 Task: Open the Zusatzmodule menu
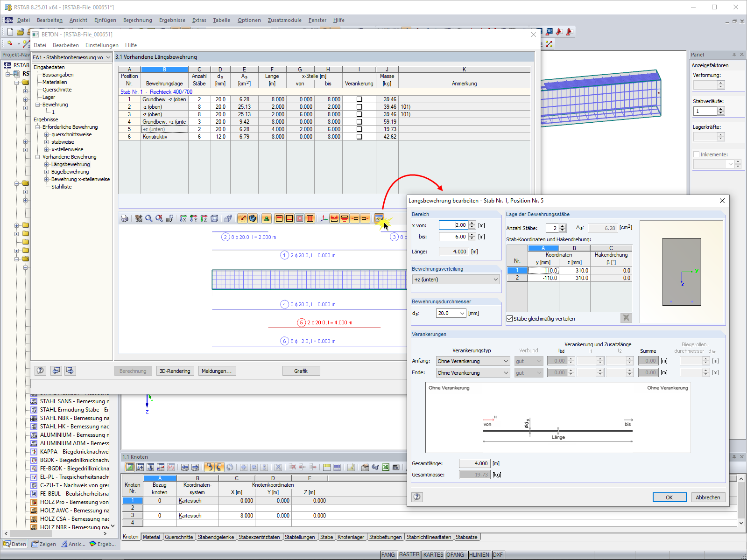[284, 20]
